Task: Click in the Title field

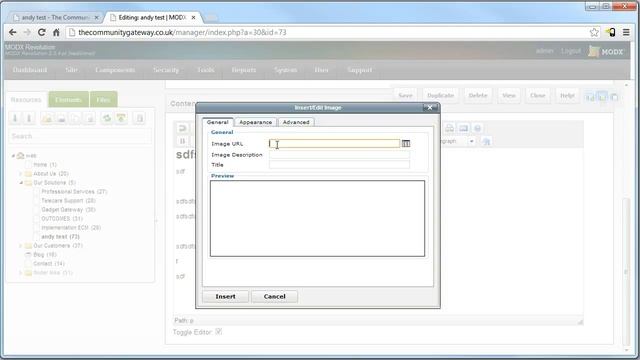Action: [x=339, y=164]
